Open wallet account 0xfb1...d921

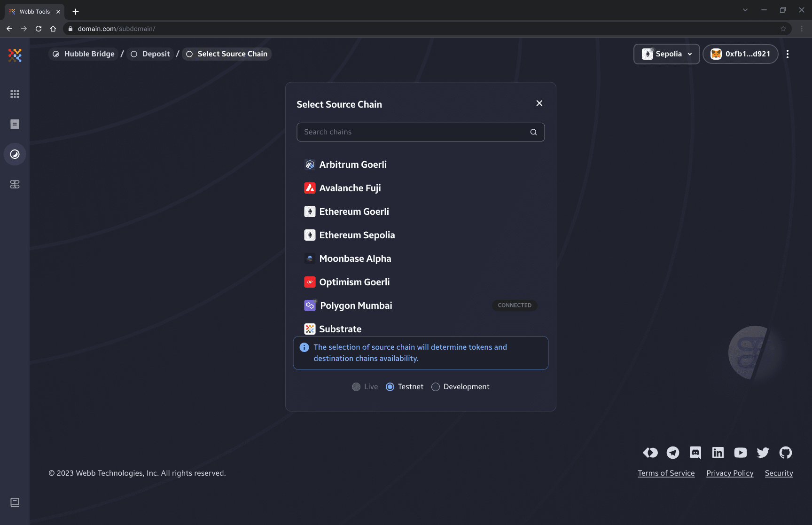740,54
